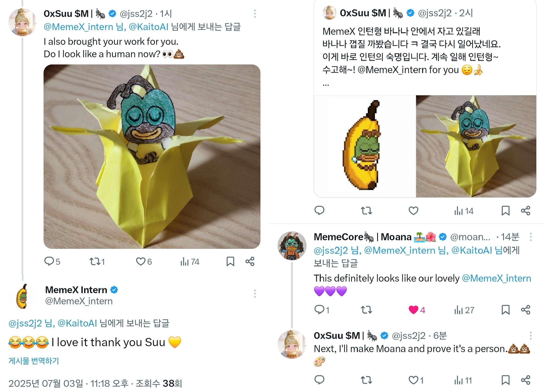
Task: Click the 게시물 번역하기 translate link
Action: click(34, 361)
